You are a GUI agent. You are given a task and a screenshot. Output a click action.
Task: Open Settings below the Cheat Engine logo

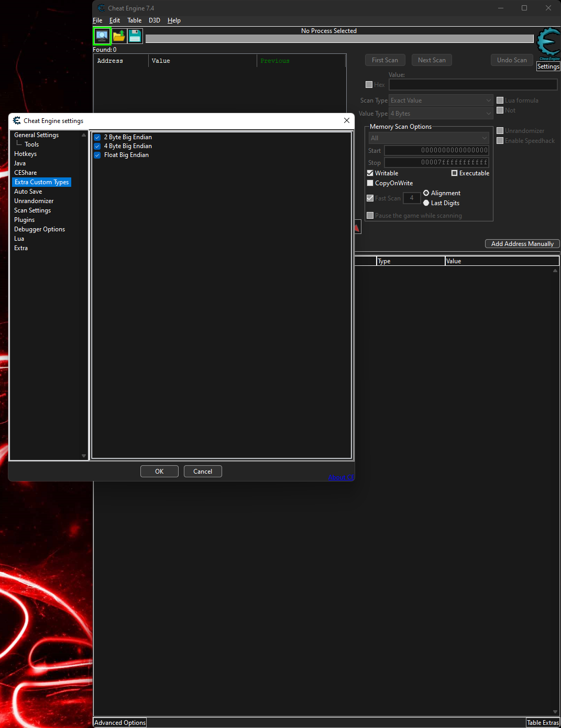(x=548, y=66)
